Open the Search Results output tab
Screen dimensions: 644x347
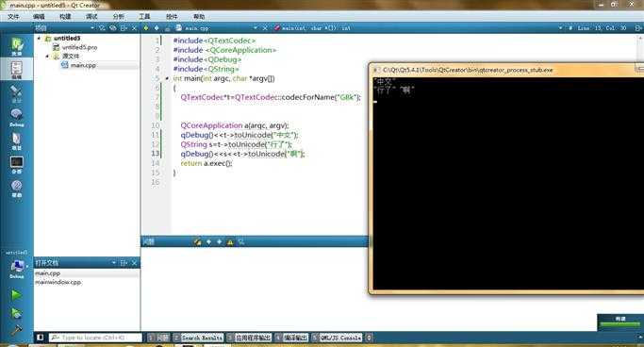pyautogui.click(x=198, y=338)
